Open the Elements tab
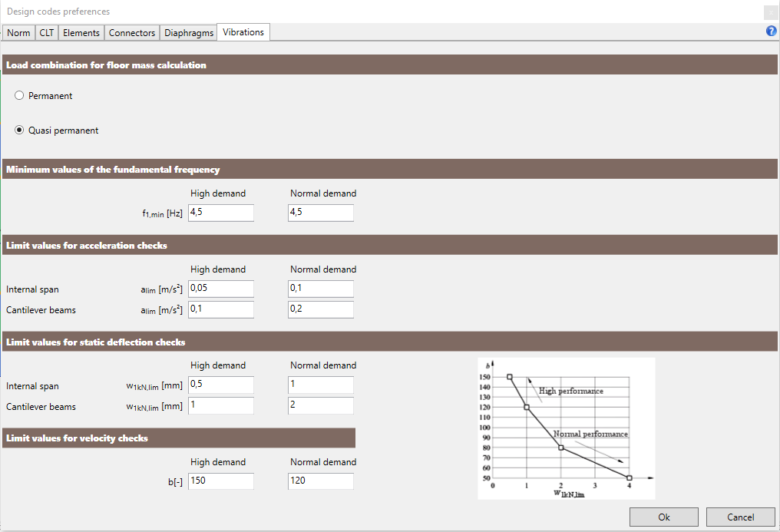This screenshot has height=532, width=780. click(x=81, y=33)
